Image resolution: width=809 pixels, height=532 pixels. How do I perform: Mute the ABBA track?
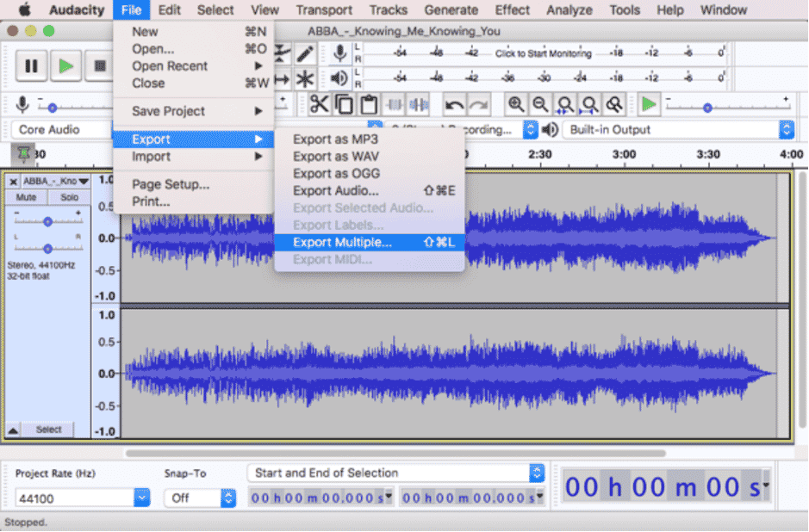tap(25, 196)
